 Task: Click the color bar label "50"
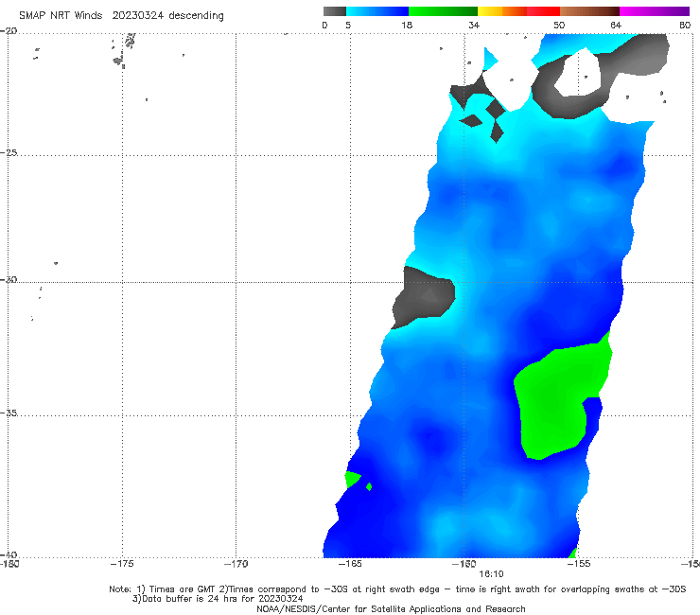559,25
